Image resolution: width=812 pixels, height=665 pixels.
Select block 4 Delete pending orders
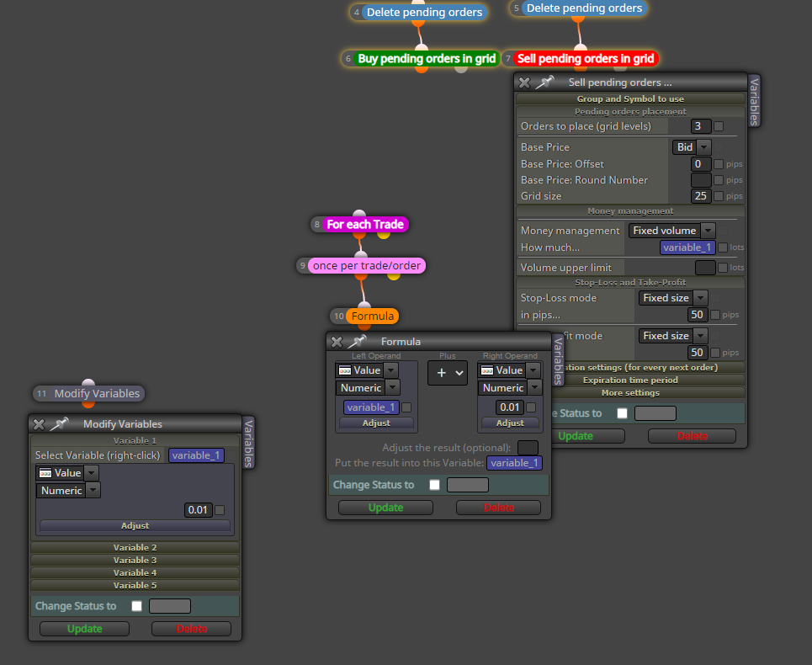click(424, 12)
